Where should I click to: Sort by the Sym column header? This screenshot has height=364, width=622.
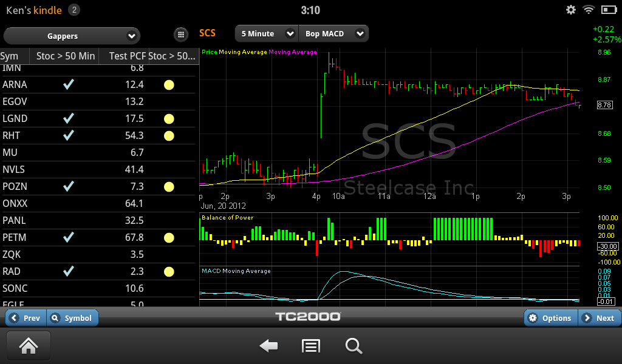point(11,56)
